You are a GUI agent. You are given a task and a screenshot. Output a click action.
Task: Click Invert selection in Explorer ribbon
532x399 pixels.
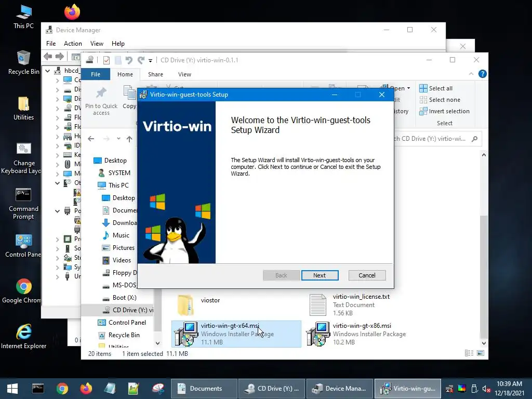[x=445, y=111]
